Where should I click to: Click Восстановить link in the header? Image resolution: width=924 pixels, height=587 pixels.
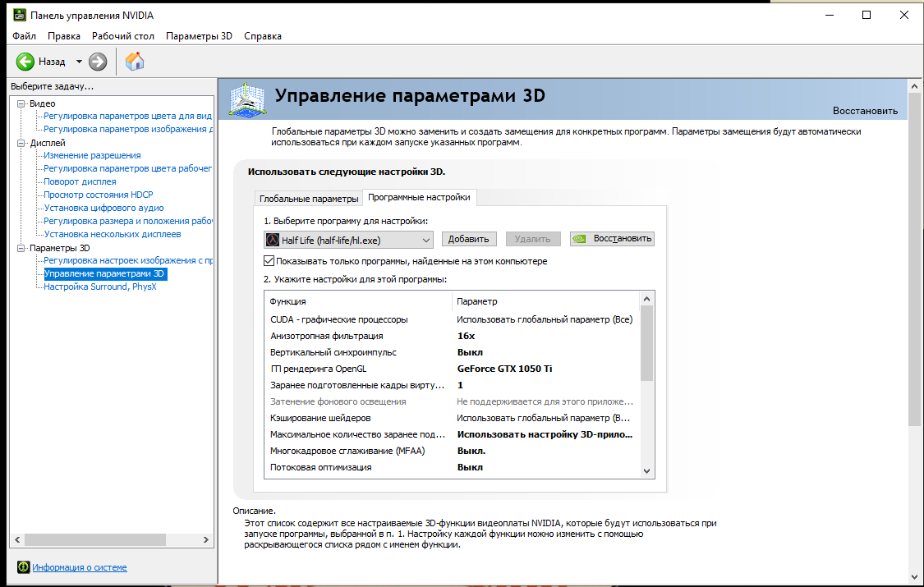(865, 111)
